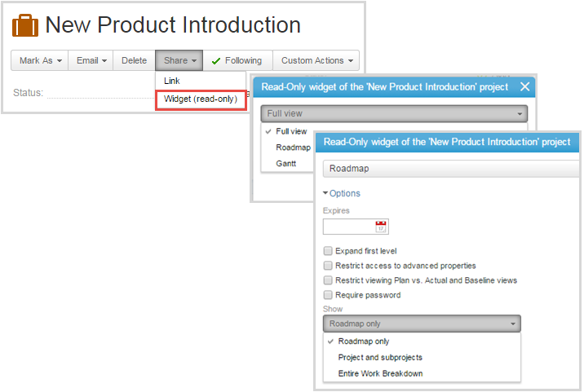584x392 pixels.
Task: Enable the Require password option
Action: click(x=328, y=295)
